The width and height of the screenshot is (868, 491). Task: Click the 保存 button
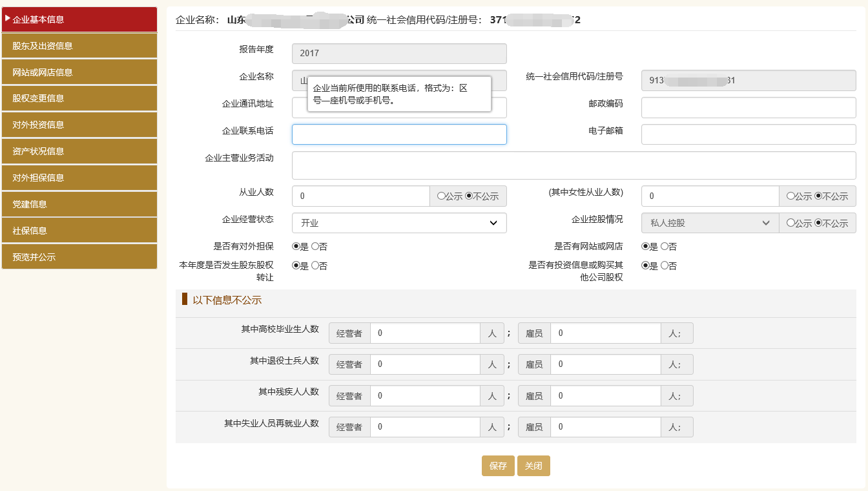498,466
